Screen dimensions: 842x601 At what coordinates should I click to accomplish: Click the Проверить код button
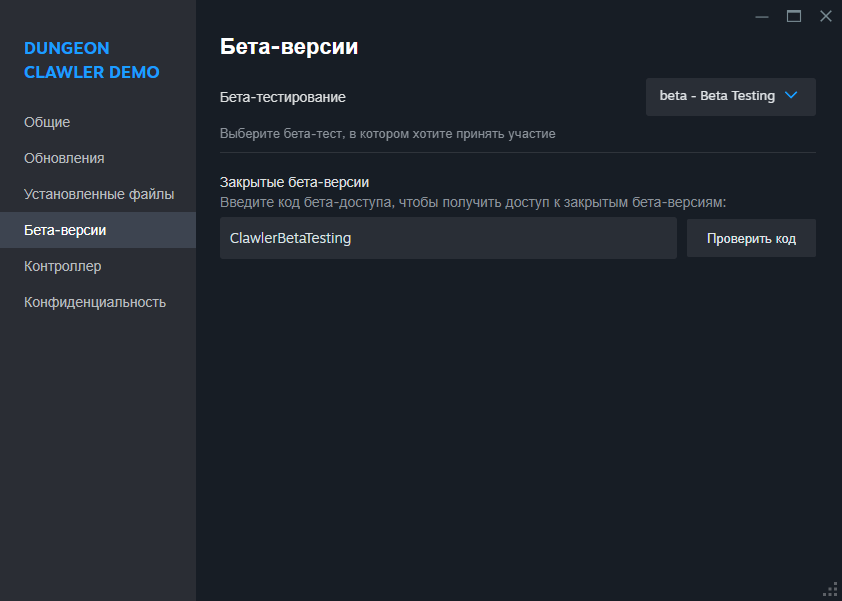(x=751, y=238)
